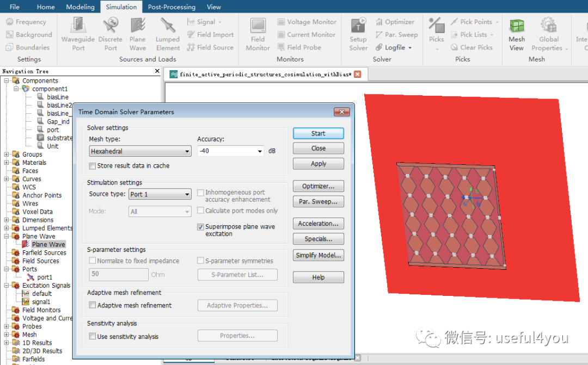This screenshot has width=588, height=365.
Task: Open Setup Solver
Action: 358,34
